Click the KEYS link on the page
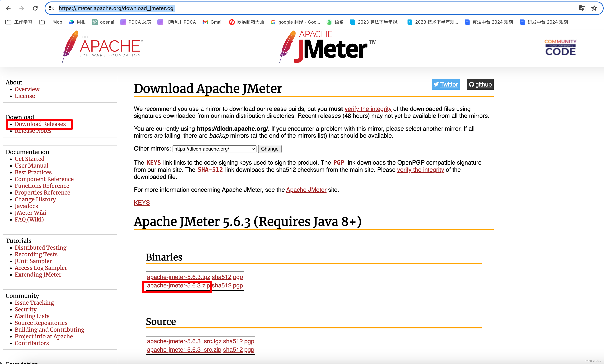 tap(141, 202)
